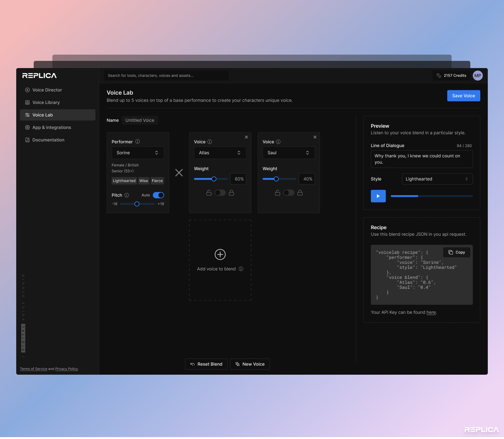Click the Saul 40% weight field
The image size is (504, 439).
307,179
